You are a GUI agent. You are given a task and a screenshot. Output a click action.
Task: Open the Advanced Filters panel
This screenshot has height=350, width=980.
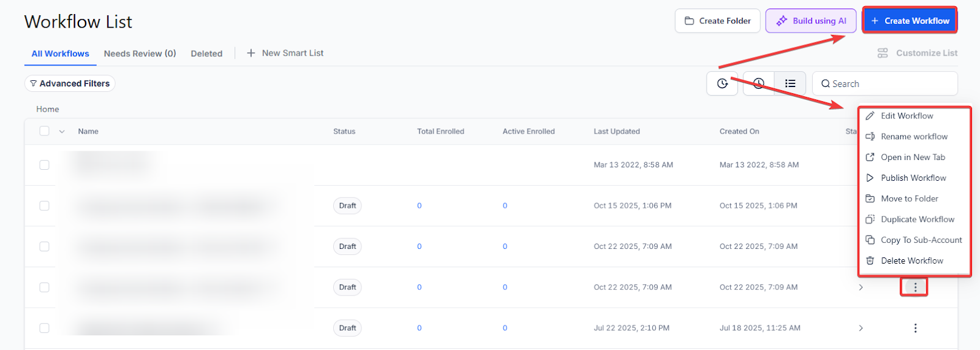[70, 83]
